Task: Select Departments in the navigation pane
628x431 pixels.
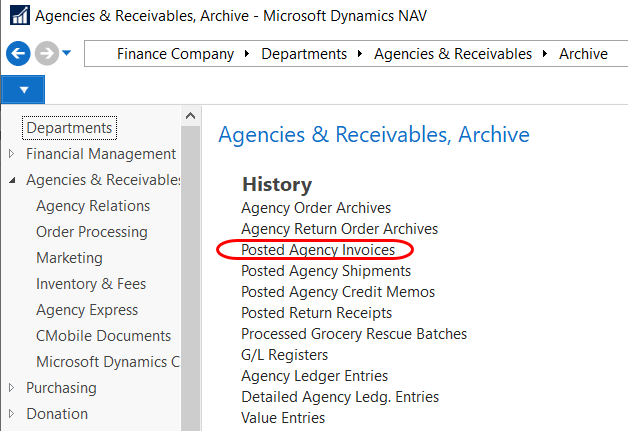Action: click(69, 128)
